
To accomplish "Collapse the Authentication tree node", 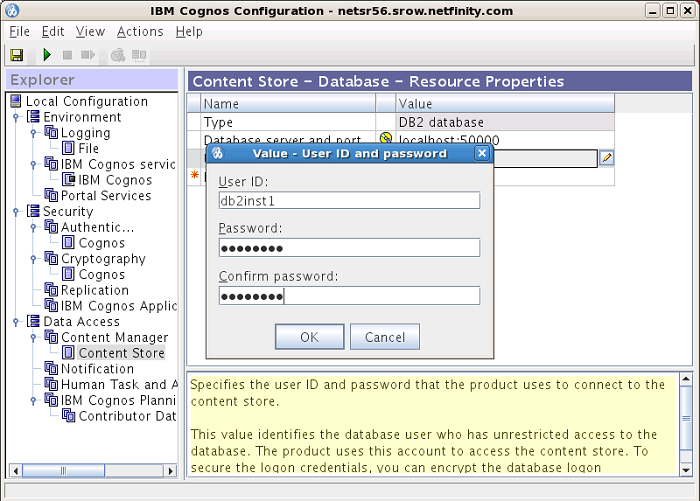I will tap(33, 227).
